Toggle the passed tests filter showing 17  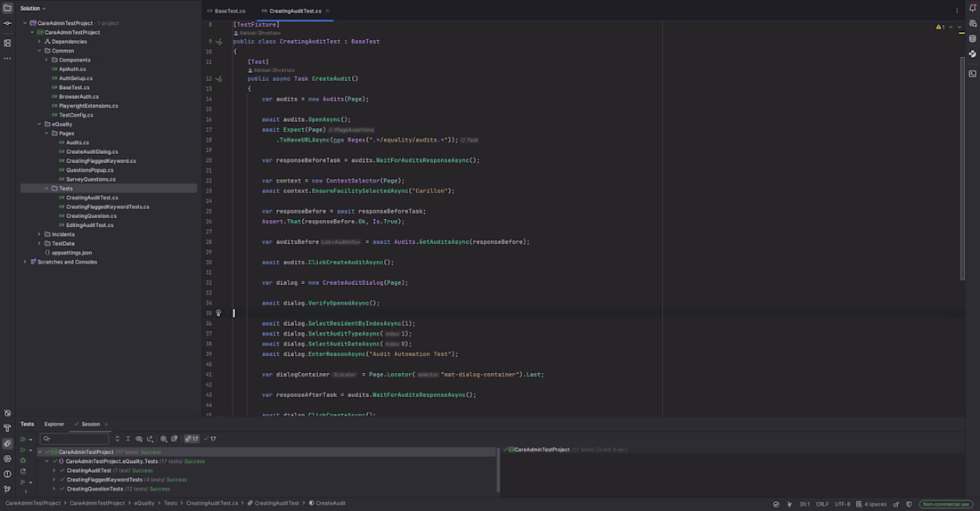click(x=210, y=439)
